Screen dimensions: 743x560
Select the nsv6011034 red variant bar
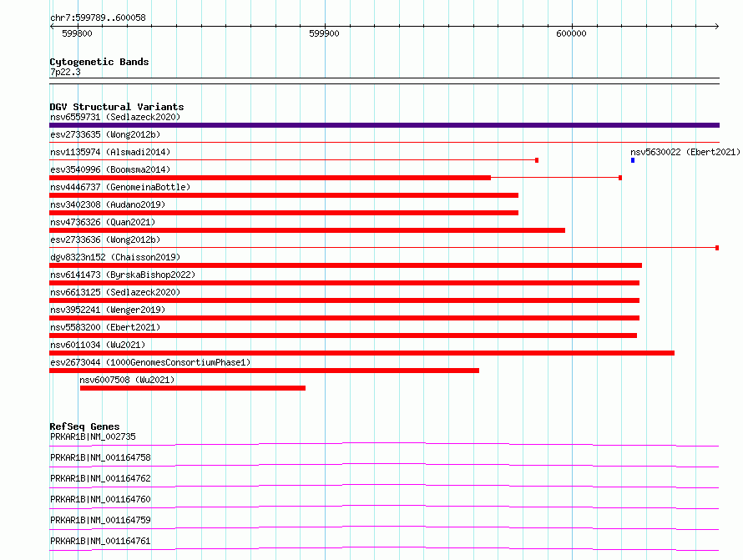(362, 353)
